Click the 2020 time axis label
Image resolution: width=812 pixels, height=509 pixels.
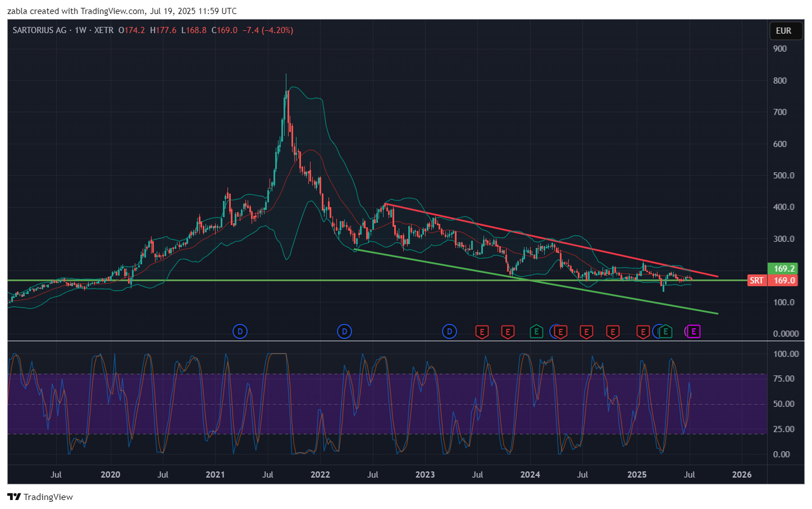(x=110, y=475)
